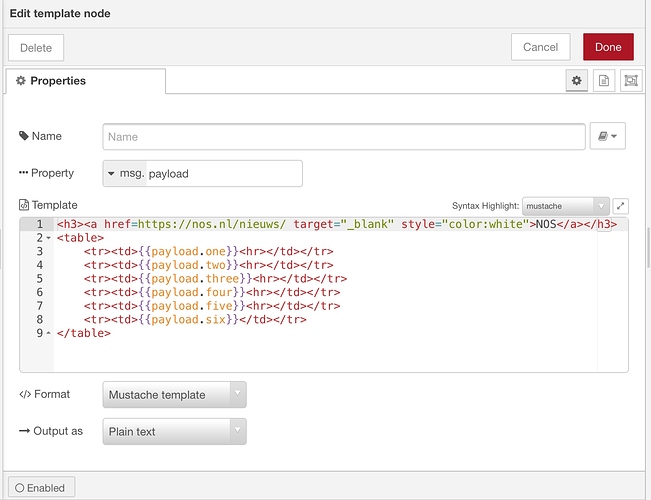Click into the Name input field
This screenshot has height=500, width=651.
(343, 136)
